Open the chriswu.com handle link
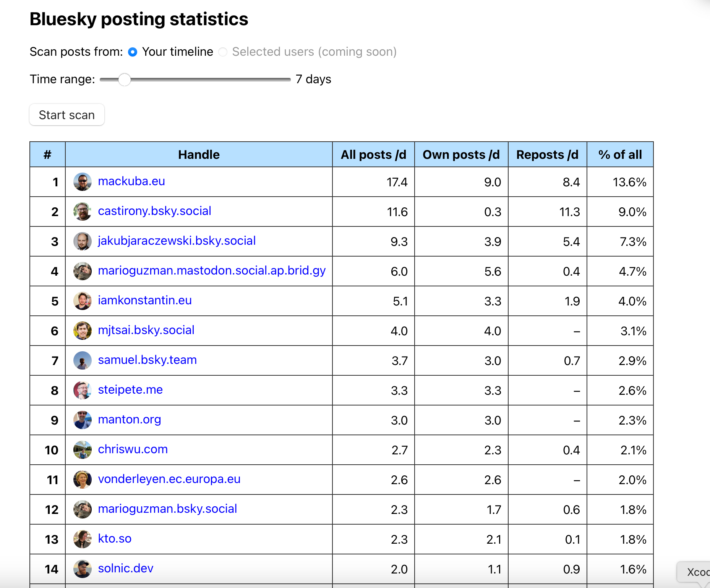Image resolution: width=710 pixels, height=588 pixels. pos(133,449)
